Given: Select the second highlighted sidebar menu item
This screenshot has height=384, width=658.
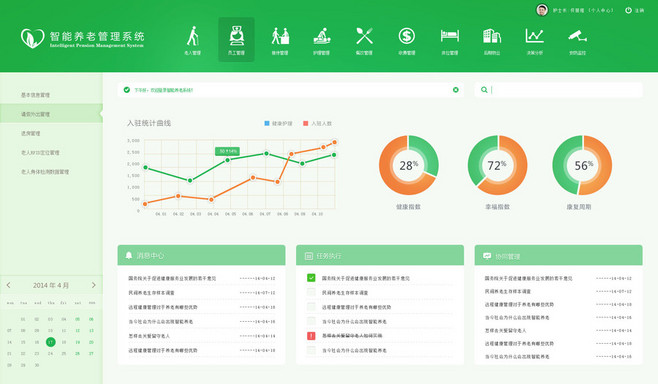Looking at the screenshot, I should tap(51, 114).
